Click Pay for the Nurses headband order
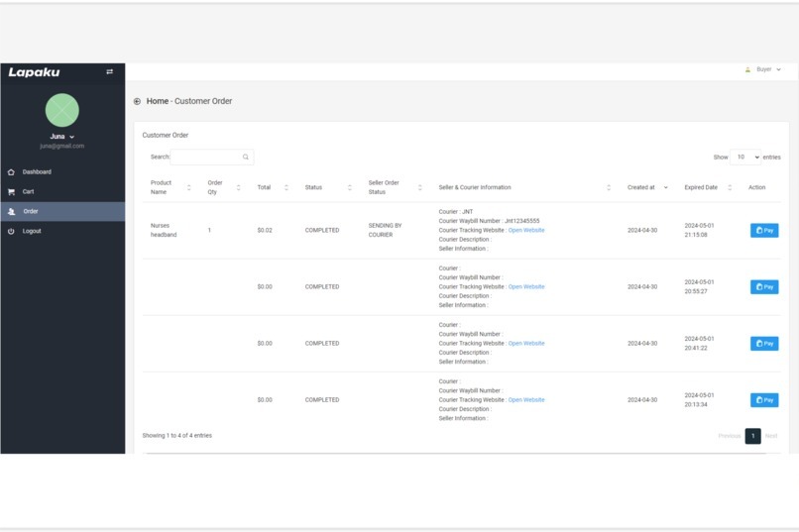 764,231
